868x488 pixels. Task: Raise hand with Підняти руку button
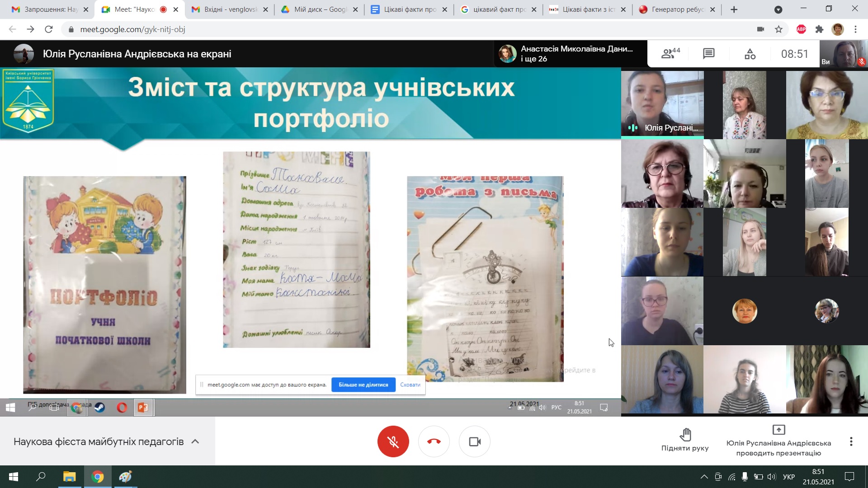point(685,440)
